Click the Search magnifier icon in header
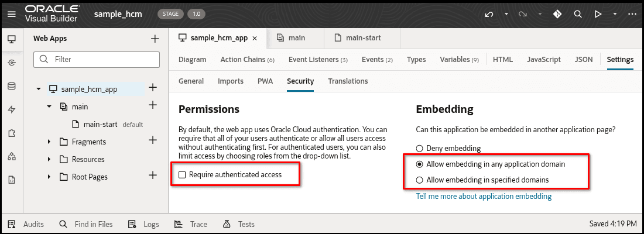Screen dimensions: 644x234 coord(577,14)
